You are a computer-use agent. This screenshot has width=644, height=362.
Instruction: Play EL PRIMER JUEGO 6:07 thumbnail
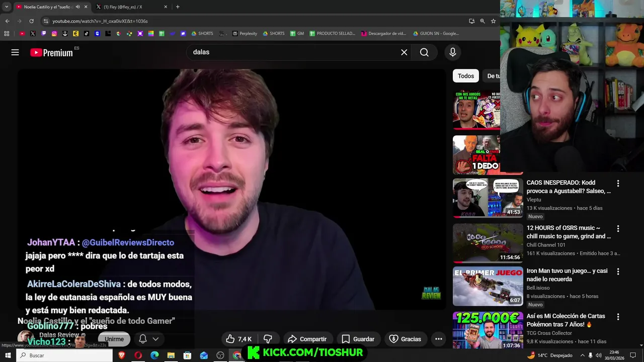(488, 286)
